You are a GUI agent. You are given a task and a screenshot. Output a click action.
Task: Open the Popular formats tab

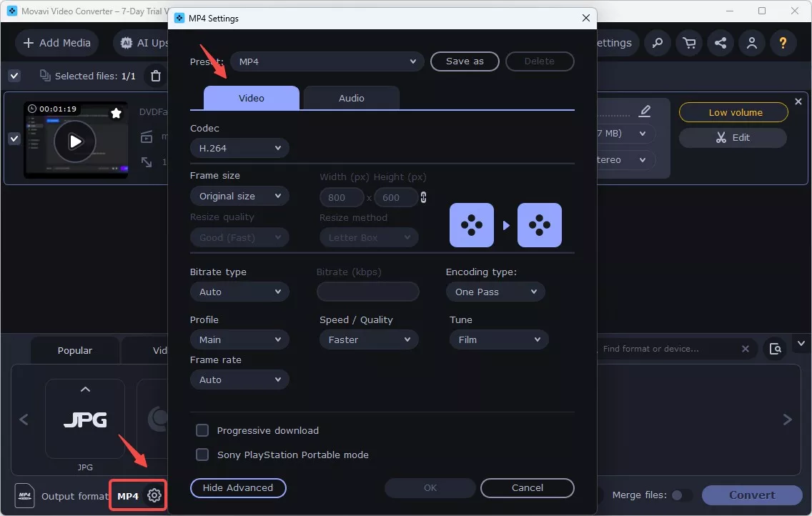75,350
